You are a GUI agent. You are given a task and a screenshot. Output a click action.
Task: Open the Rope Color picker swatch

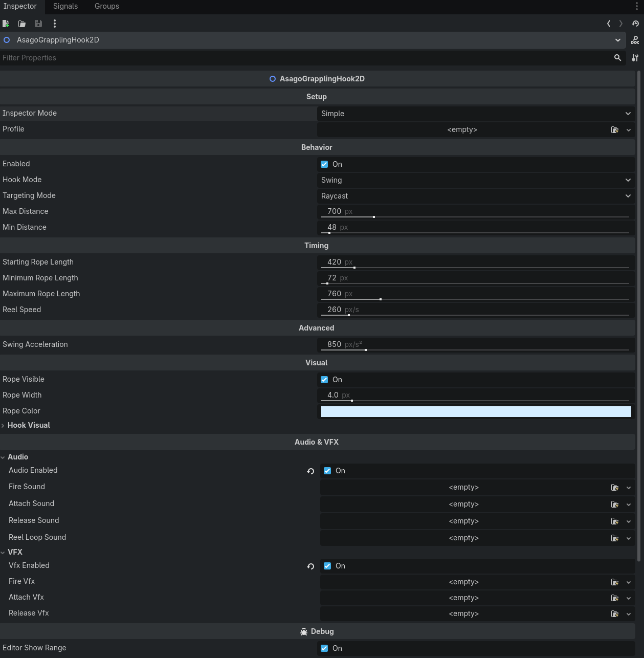(x=476, y=411)
